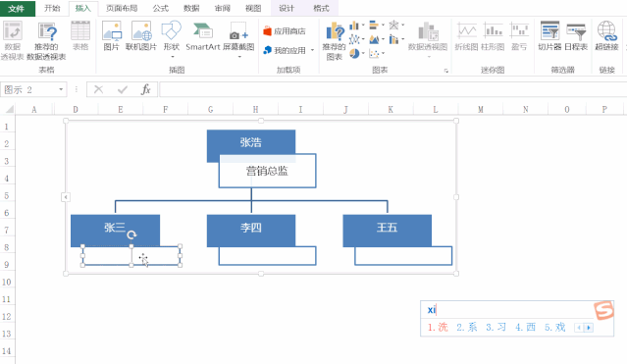Select the 李四 SmartArt box
The height and width of the screenshot is (364, 627).
251,230
